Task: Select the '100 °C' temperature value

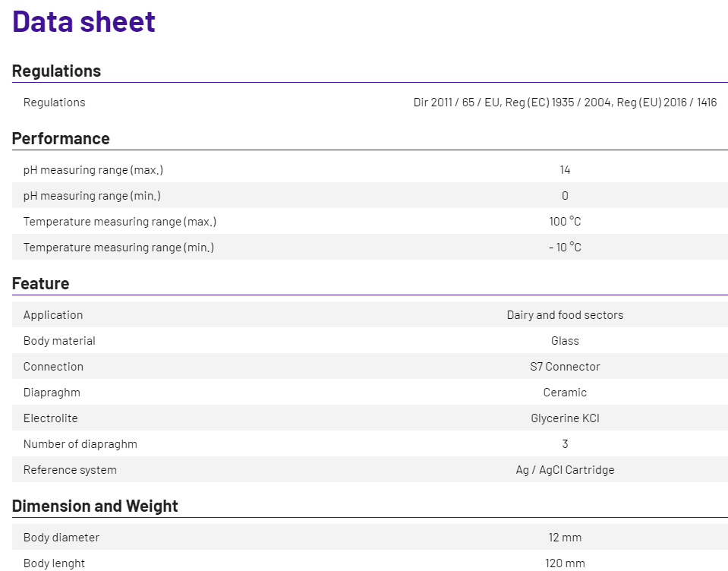Action: pos(565,222)
